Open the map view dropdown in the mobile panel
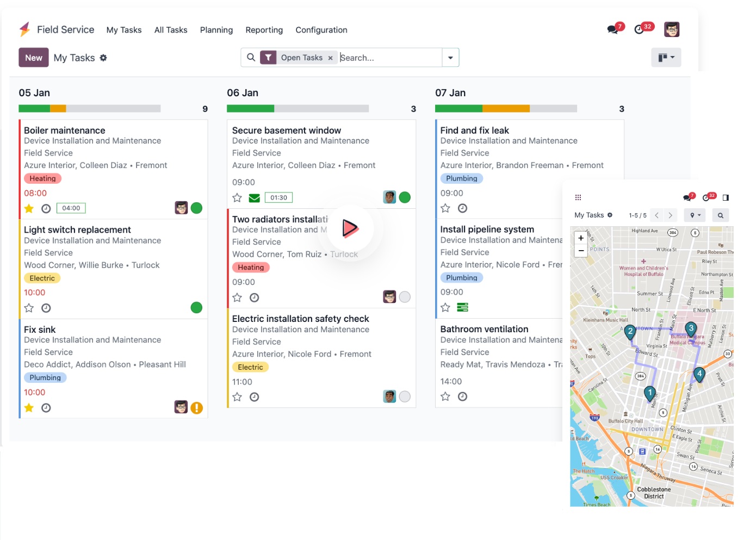Screen dimensions: 756x540 click(x=695, y=215)
